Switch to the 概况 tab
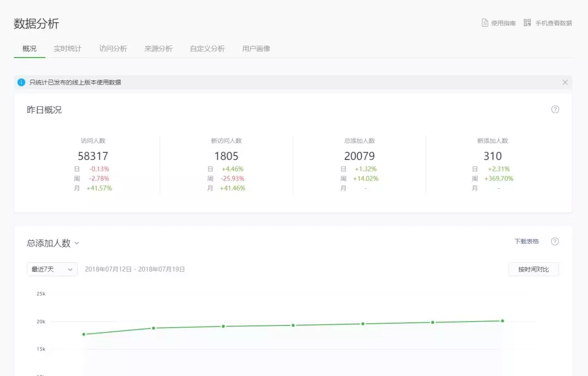This screenshot has width=588, height=376. (29, 49)
